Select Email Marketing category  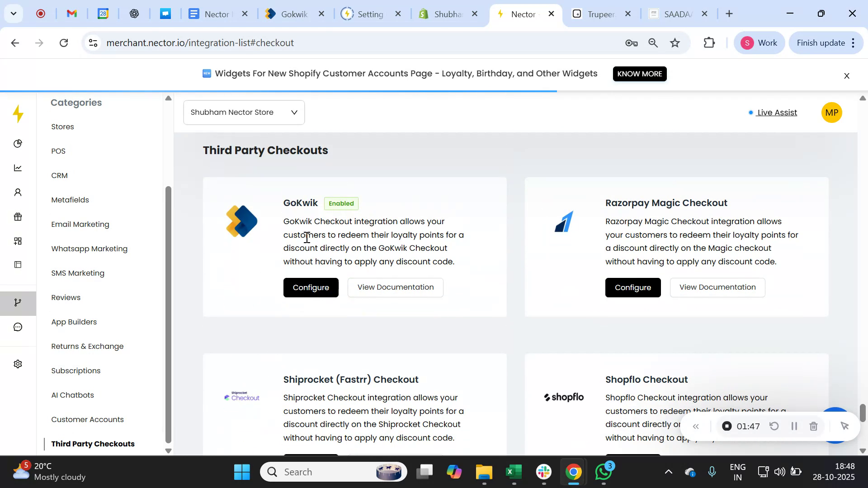click(80, 224)
